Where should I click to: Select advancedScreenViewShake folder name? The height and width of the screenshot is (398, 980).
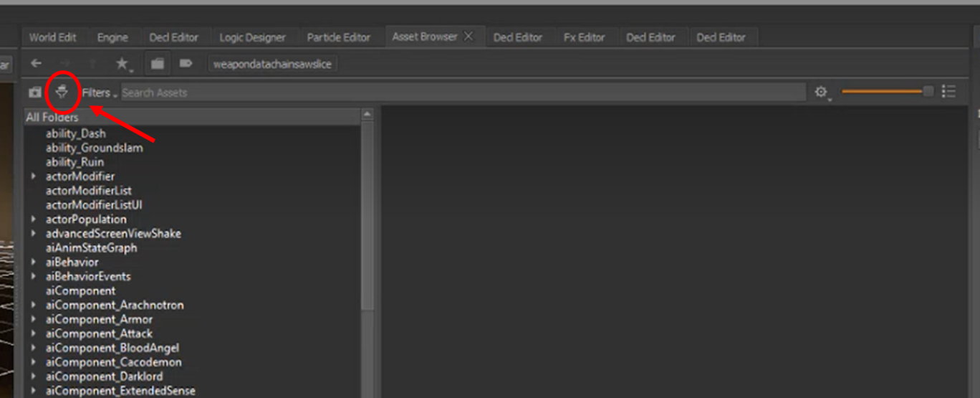tap(113, 234)
